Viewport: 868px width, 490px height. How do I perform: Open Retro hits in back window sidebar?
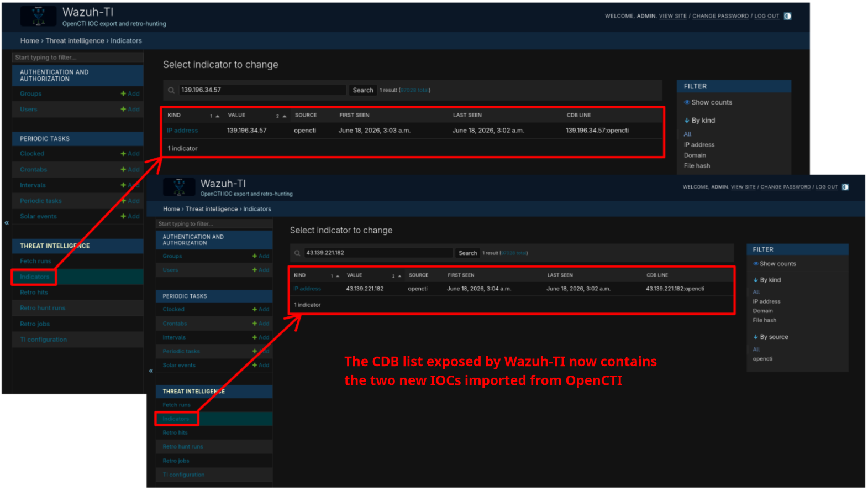pos(34,293)
